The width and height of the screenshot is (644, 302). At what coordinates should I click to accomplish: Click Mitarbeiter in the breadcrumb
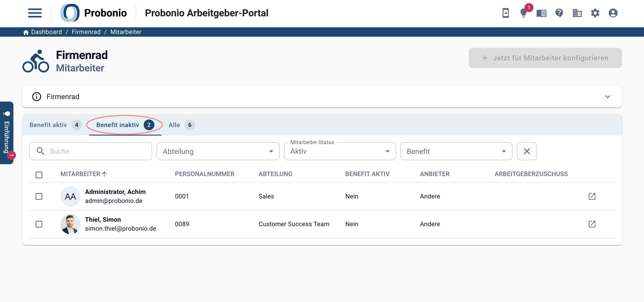pyautogui.click(x=126, y=32)
